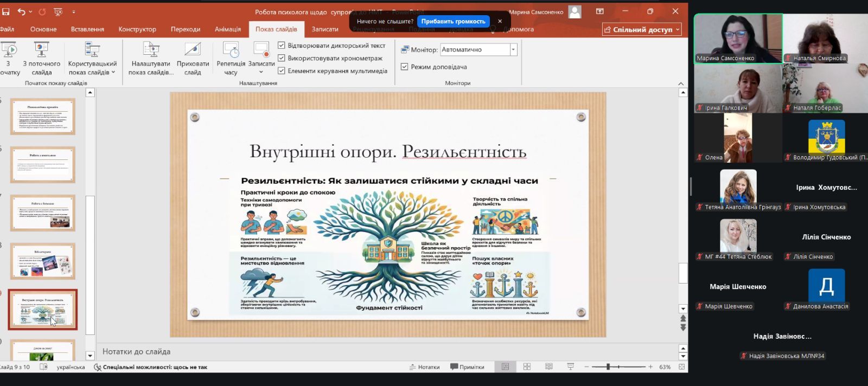Viewport: 868px width, 386px height.
Task: Fit slide to current window
Action: point(682,367)
